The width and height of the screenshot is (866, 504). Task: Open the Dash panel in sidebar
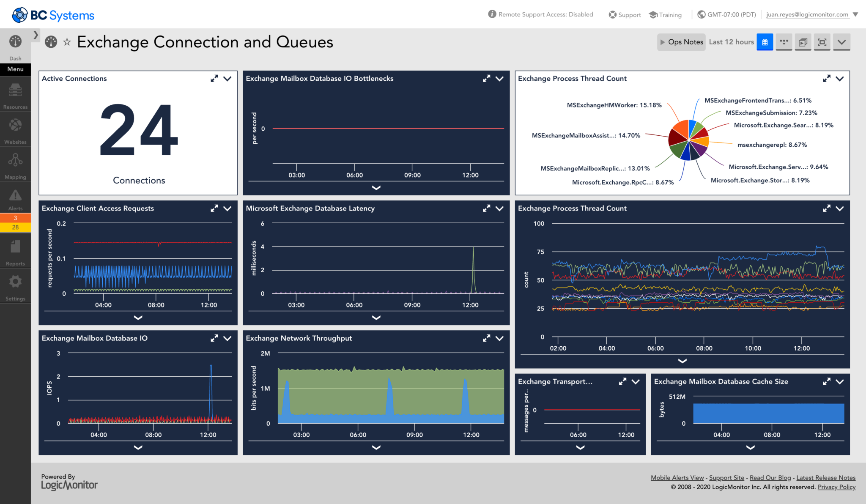tap(15, 46)
